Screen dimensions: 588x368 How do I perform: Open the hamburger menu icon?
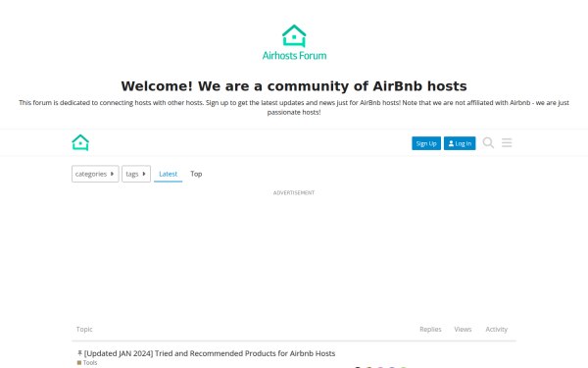coord(507,142)
